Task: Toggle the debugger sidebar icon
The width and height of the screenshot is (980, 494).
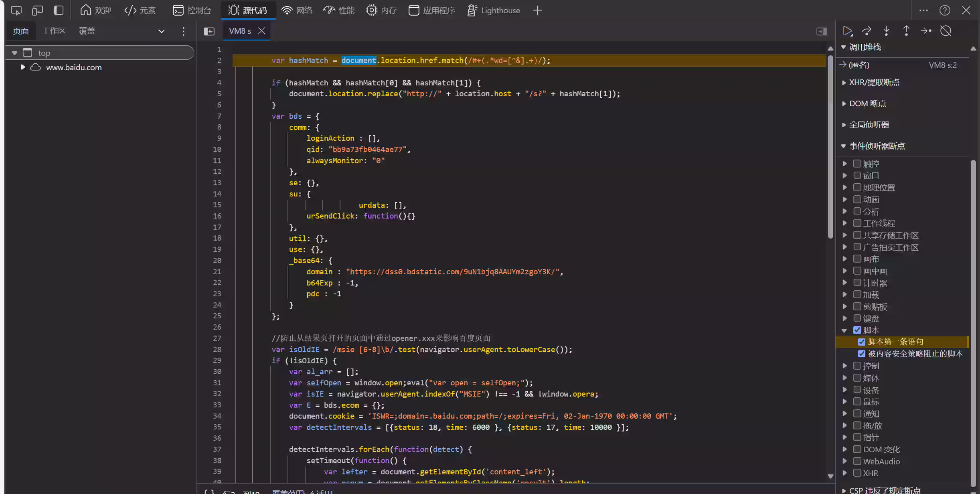Action: pyautogui.click(x=822, y=31)
